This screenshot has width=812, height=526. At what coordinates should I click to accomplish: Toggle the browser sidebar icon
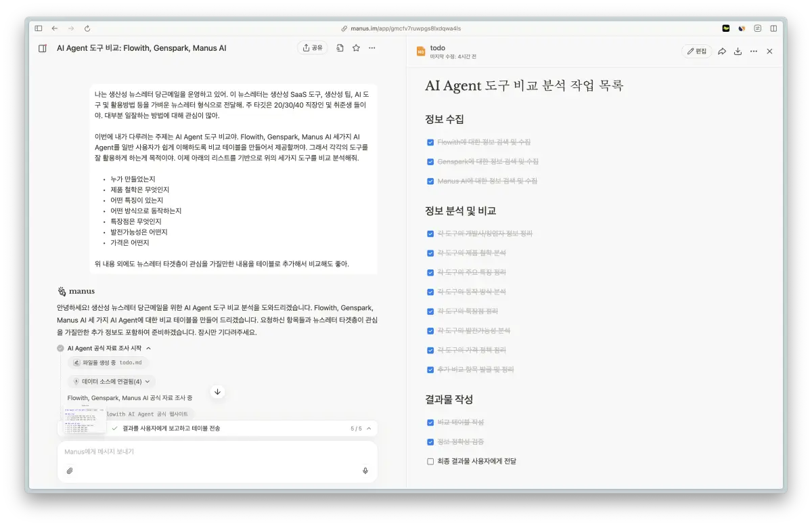[x=39, y=28]
